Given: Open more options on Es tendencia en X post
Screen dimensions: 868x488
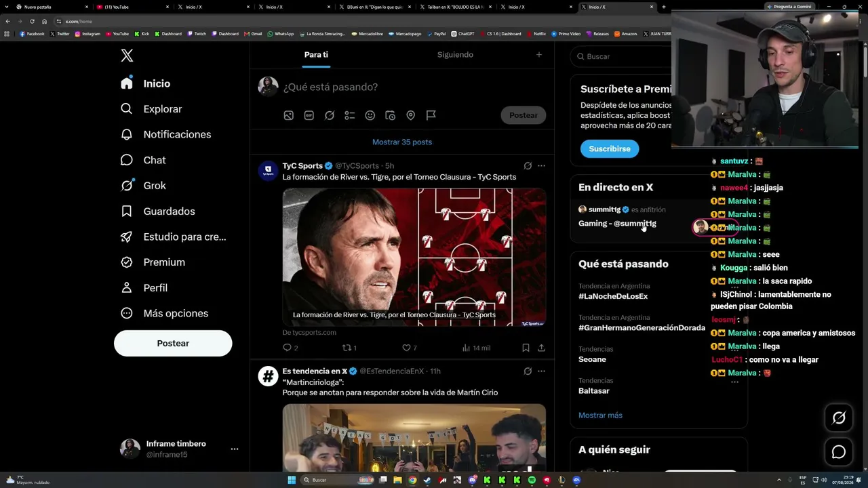Looking at the screenshot, I should tap(541, 371).
